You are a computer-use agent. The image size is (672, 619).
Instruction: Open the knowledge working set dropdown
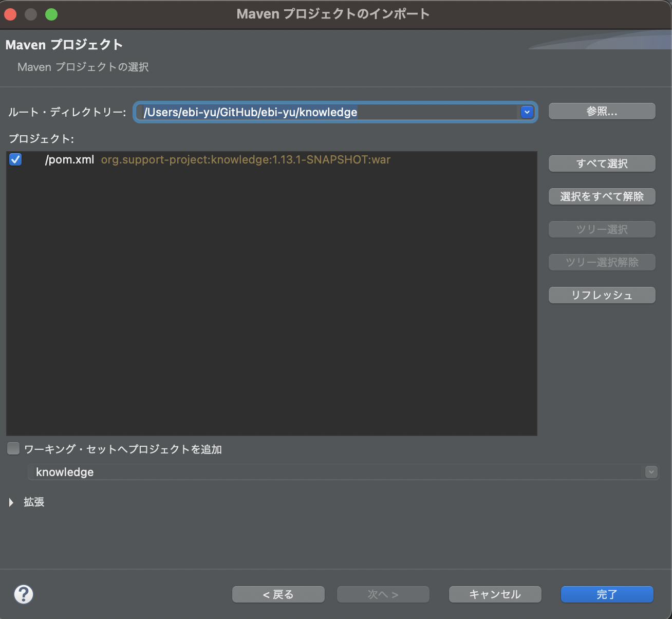click(650, 472)
